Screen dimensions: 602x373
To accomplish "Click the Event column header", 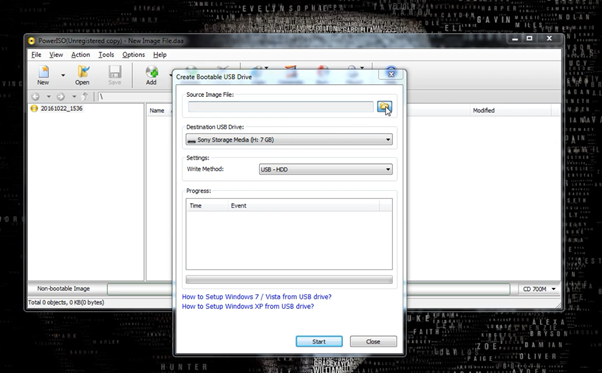I will coord(304,206).
